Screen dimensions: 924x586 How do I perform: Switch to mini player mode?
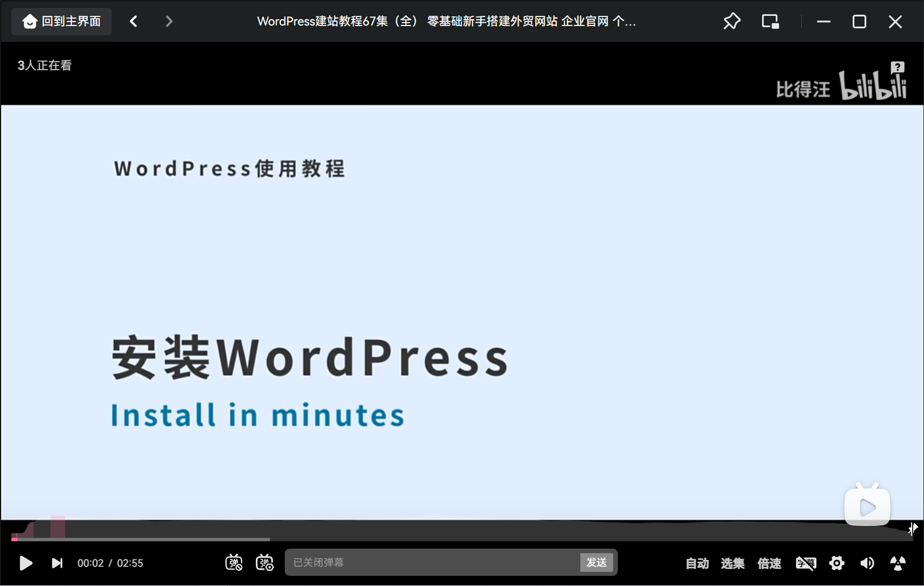point(770,22)
